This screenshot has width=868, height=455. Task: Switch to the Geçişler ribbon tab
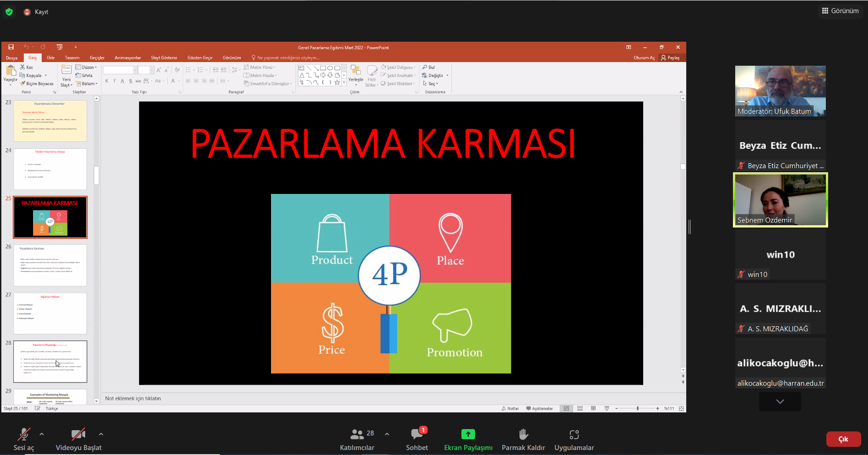pyautogui.click(x=97, y=58)
